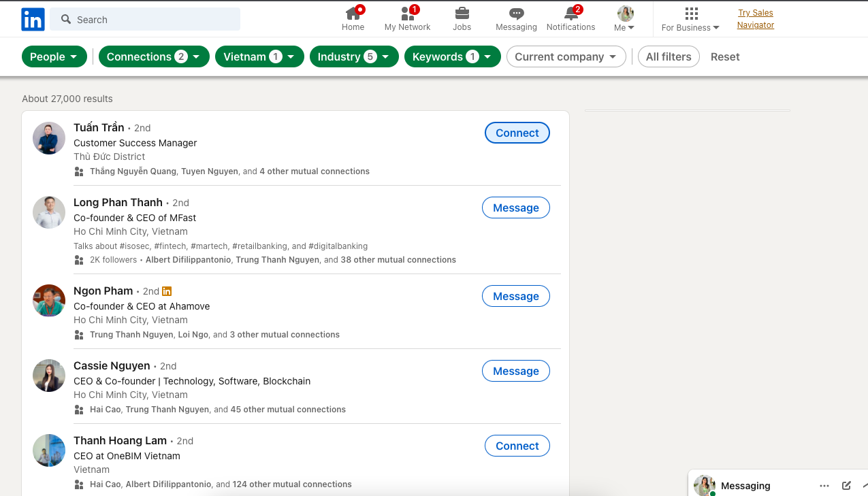Check the Notifications bell icon
868x496 pixels.
tap(570, 13)
